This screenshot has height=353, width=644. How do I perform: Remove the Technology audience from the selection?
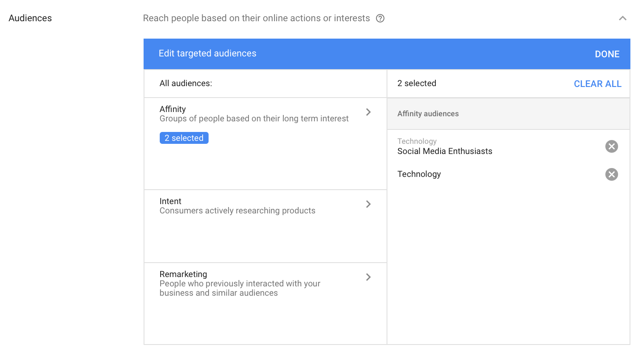[x=611, y=174]
